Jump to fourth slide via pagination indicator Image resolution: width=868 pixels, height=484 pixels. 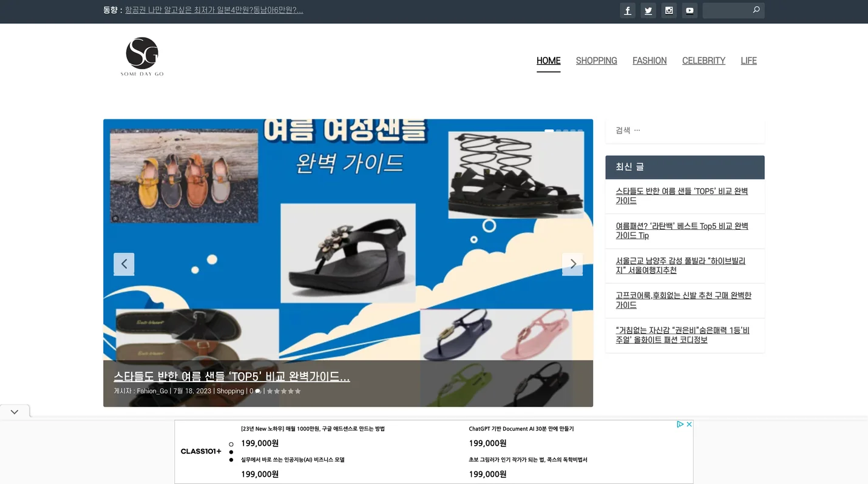point(573,130)
